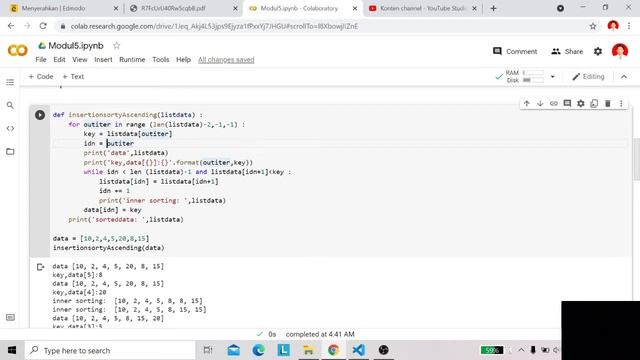This screenshot has width=640, height=360.
Task: Go back in browser history
Action: coord(11,26)
